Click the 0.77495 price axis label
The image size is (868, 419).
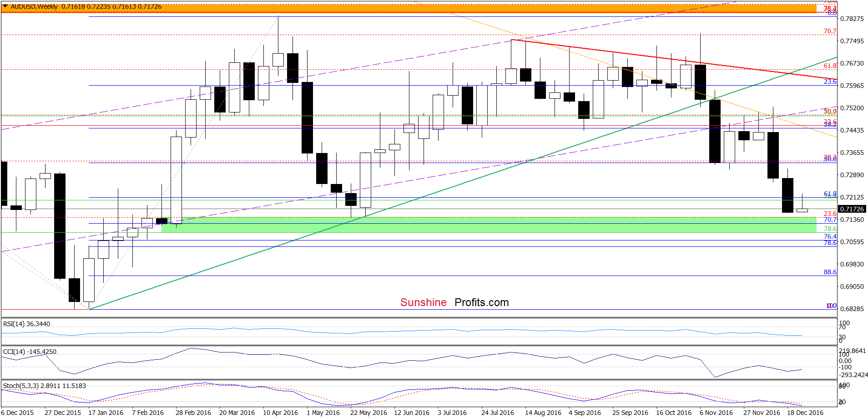pyautogui.click(x=852, y=41)
